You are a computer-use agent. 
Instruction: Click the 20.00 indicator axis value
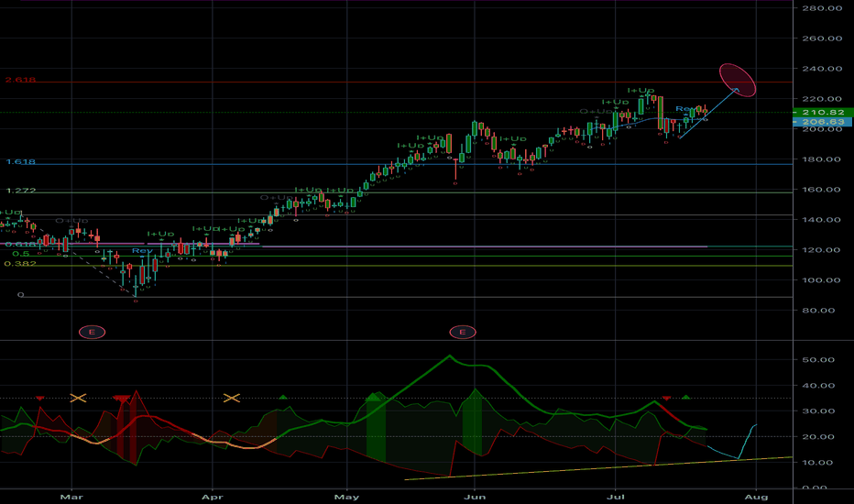(x=818, y=437)
